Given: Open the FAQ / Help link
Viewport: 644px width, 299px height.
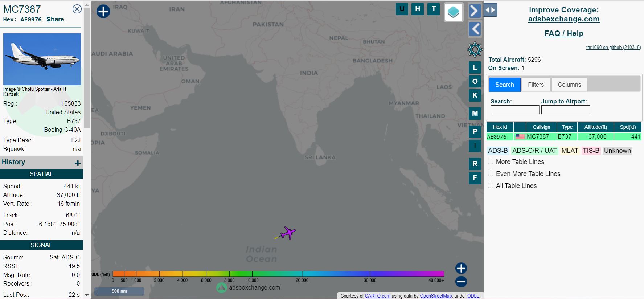Looking at the screenshot, I should point(564,33).
